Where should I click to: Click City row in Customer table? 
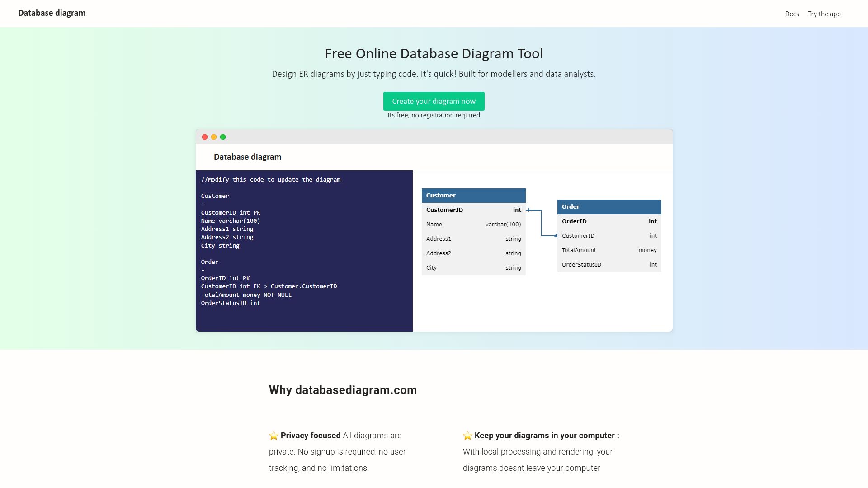click(x=473, y=268)
